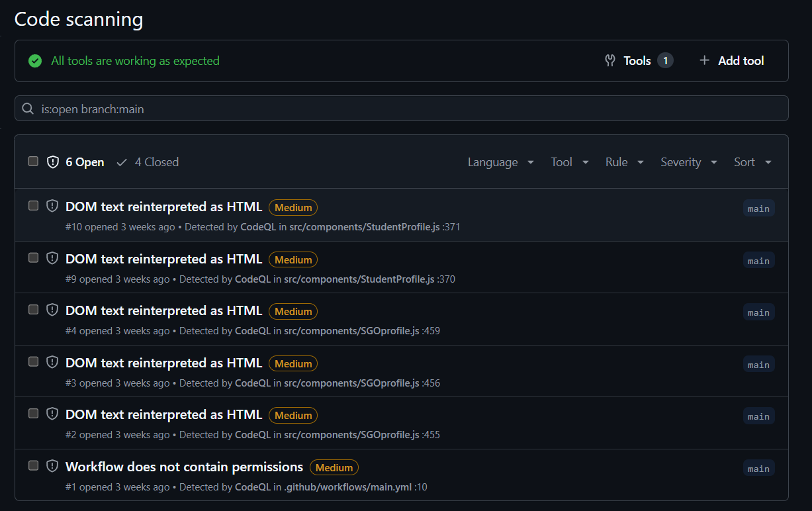
Task: Click the Tools count badge showing 1
Action: tap(665, 61)
